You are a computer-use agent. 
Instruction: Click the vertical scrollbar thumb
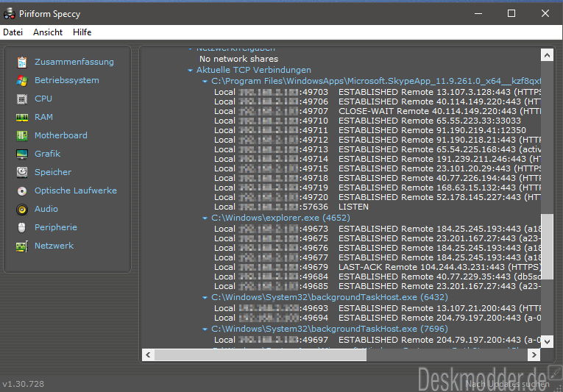tap(547, 246)
